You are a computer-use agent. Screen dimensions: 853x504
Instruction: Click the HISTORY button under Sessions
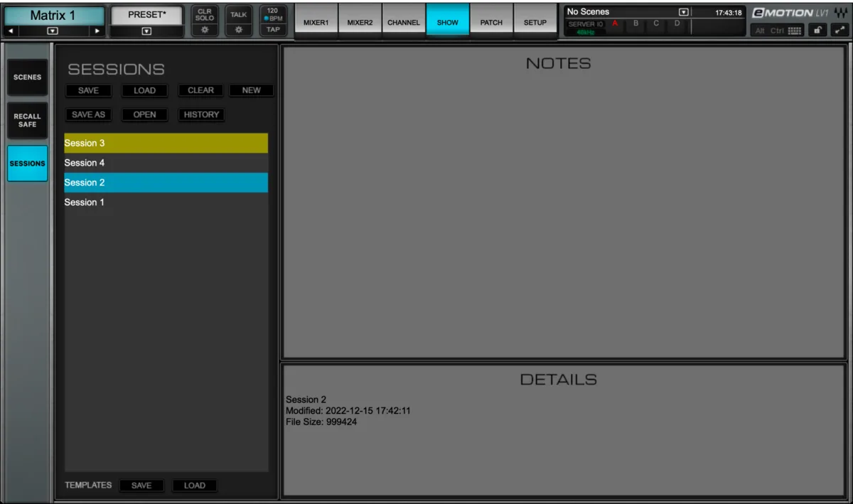click(x=201, y=114)
